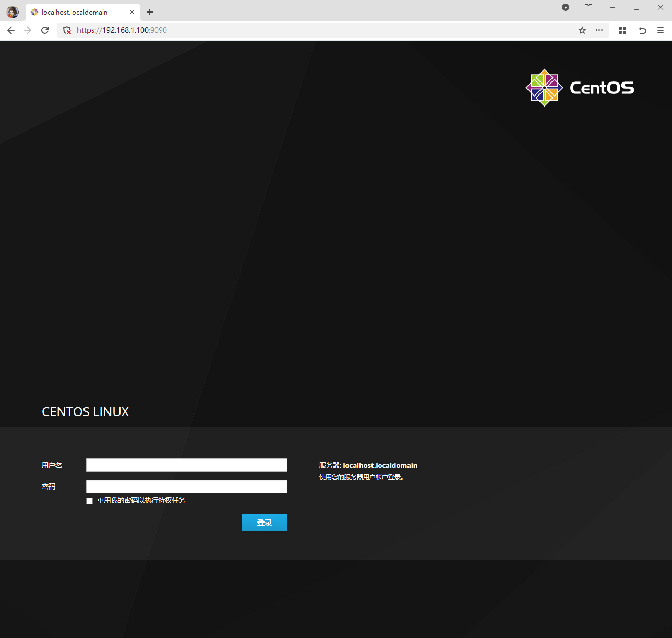Click the 登录 login button

[x=265, y=523]
